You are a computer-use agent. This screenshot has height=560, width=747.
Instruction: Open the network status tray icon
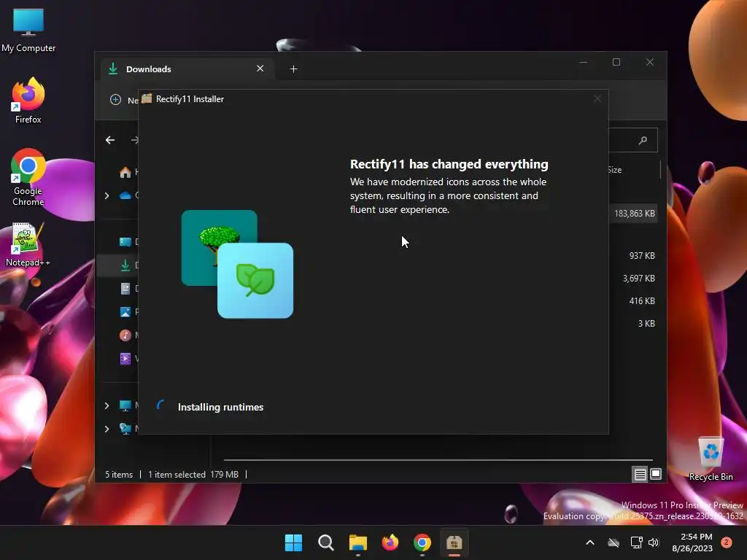pyautogui.click(x=636, y=542)
